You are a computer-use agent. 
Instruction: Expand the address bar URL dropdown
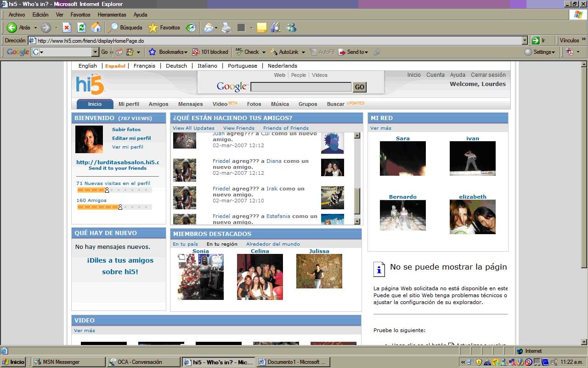(x=525, y=40)
